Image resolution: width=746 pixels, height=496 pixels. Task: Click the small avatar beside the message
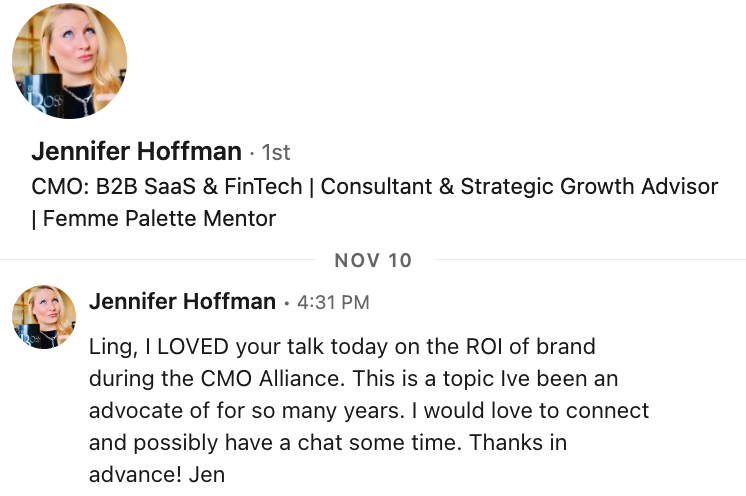(x=43, y=316)
